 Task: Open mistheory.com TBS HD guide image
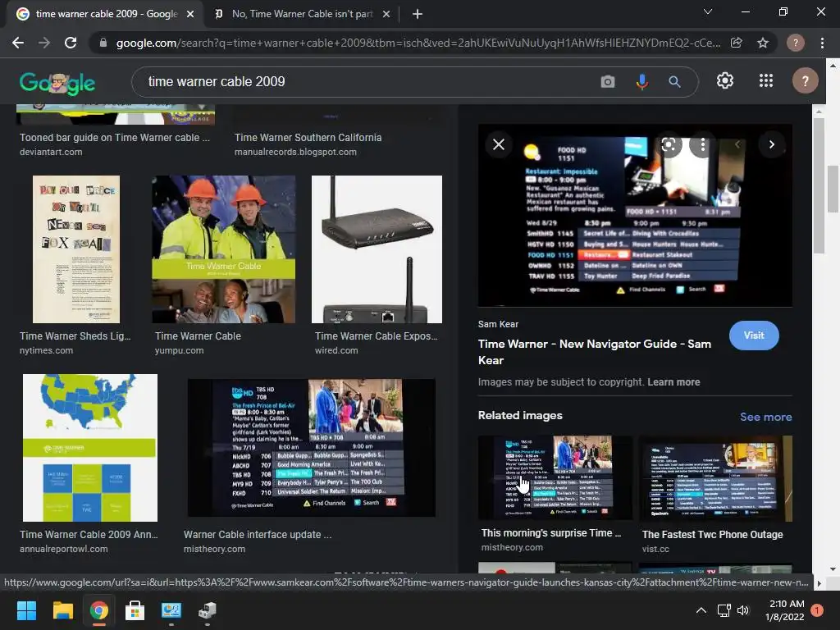pyautogui.click(x=311, y=448)
